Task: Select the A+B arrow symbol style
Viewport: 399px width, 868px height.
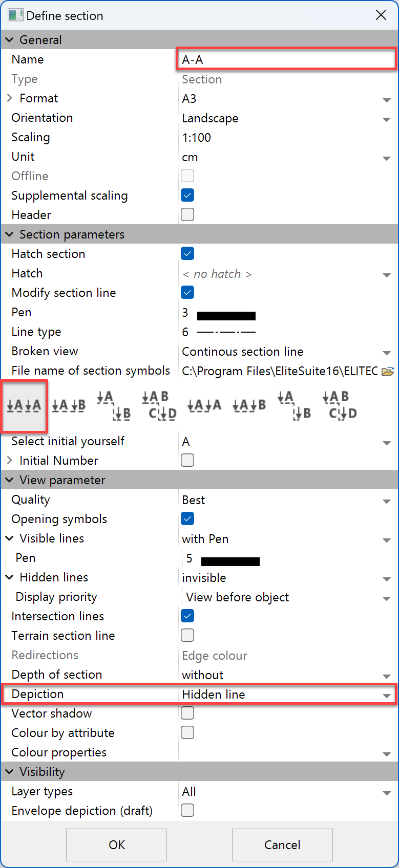Action: point(249,406)
